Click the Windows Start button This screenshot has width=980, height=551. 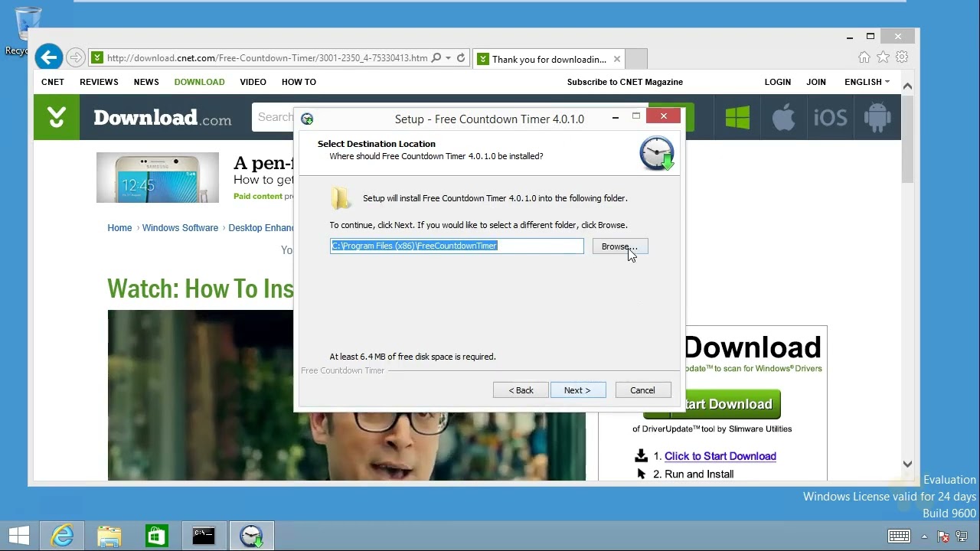coord(19,536)
